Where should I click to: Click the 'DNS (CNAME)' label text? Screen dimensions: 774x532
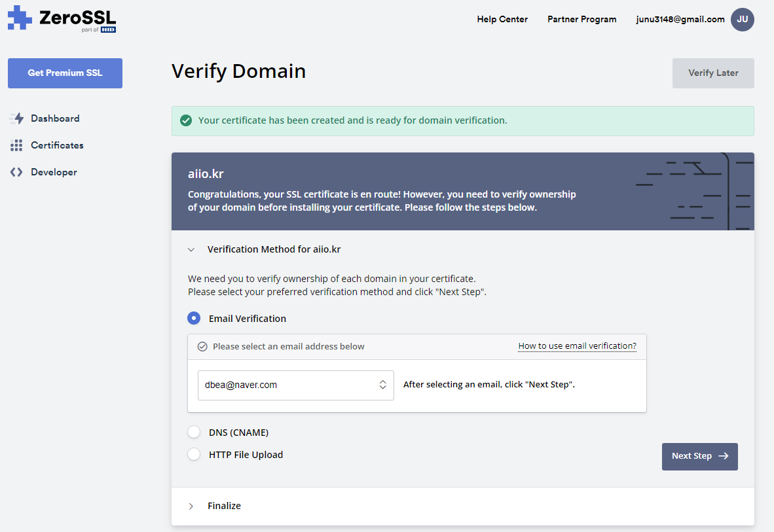[x=238, y=433]
